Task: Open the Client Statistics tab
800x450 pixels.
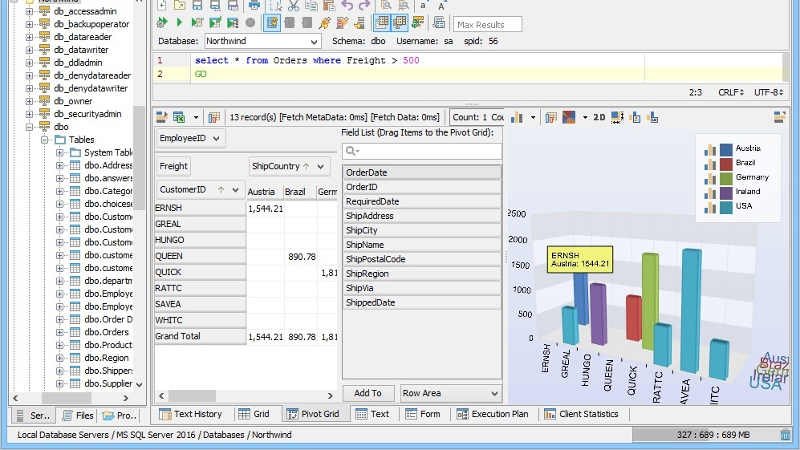Action: tap(581, 414)
